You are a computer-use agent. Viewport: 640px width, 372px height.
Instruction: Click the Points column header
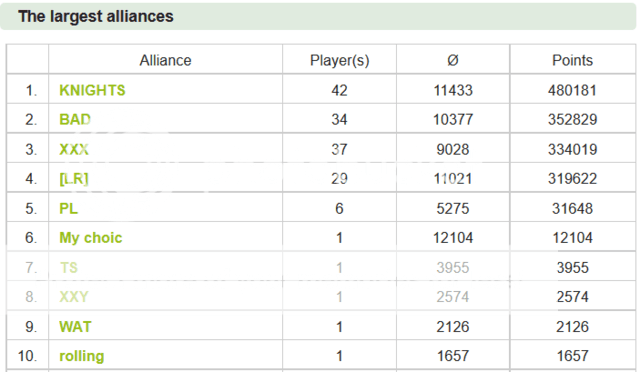point(572,60)
